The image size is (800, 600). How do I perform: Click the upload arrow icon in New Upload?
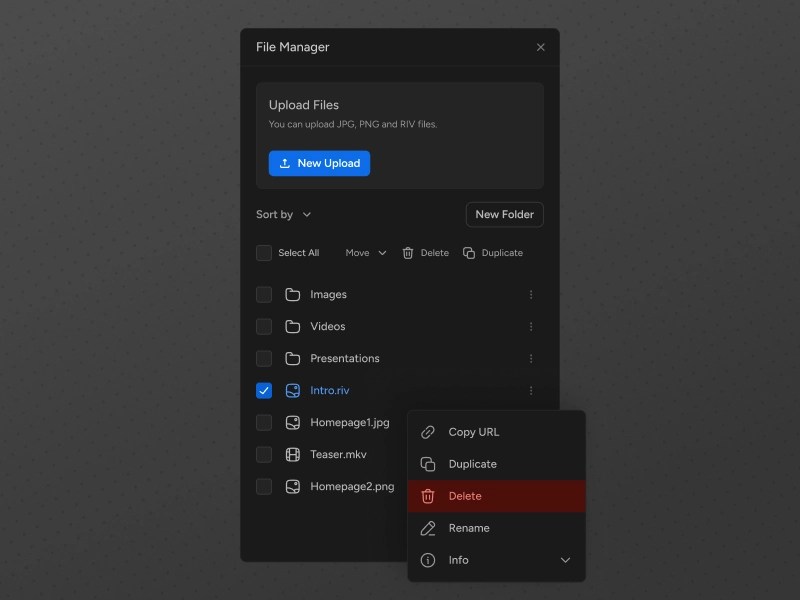click(285, 163)
